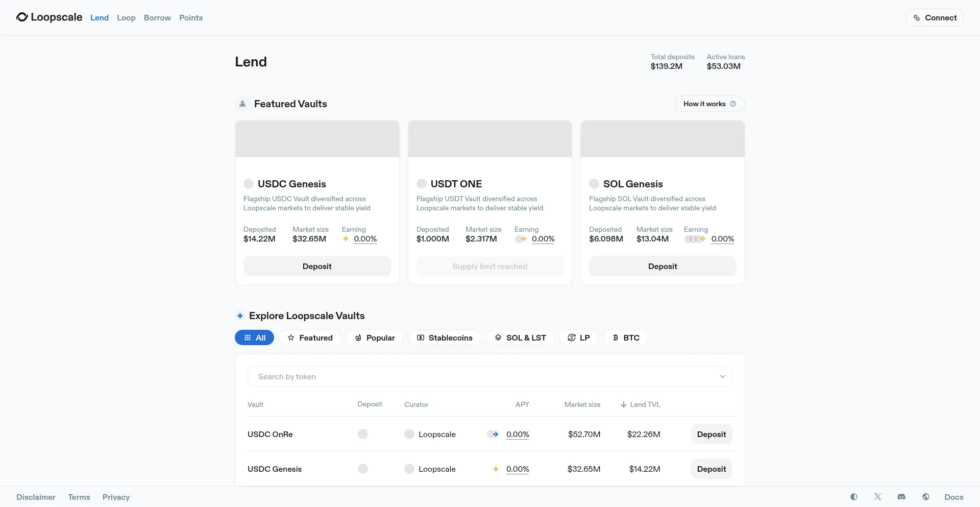This screenshot has height=507, width=980.
Task: Connect your wallet
Action: [935, 17]
